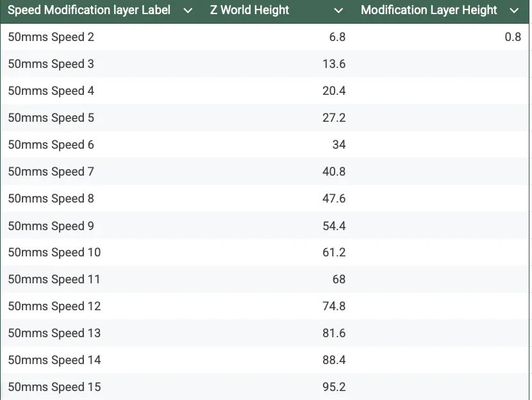Select the 50mms Speed 3 row label

51,63
